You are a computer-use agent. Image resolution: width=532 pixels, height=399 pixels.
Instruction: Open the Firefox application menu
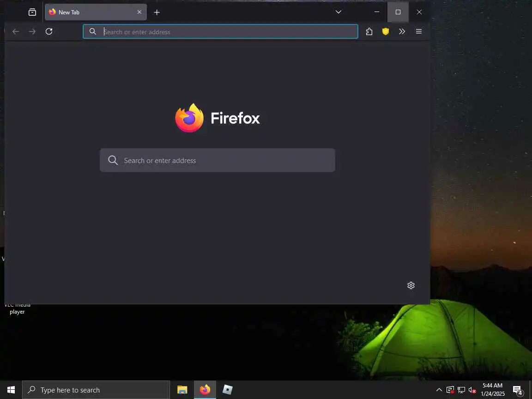419,31
